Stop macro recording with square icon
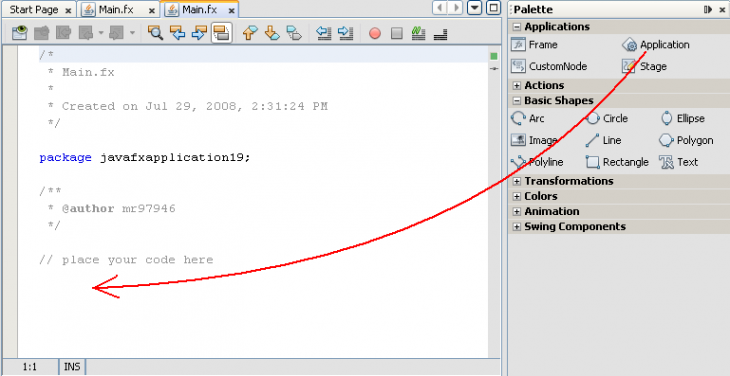730x376 pixels. point(397,34)
